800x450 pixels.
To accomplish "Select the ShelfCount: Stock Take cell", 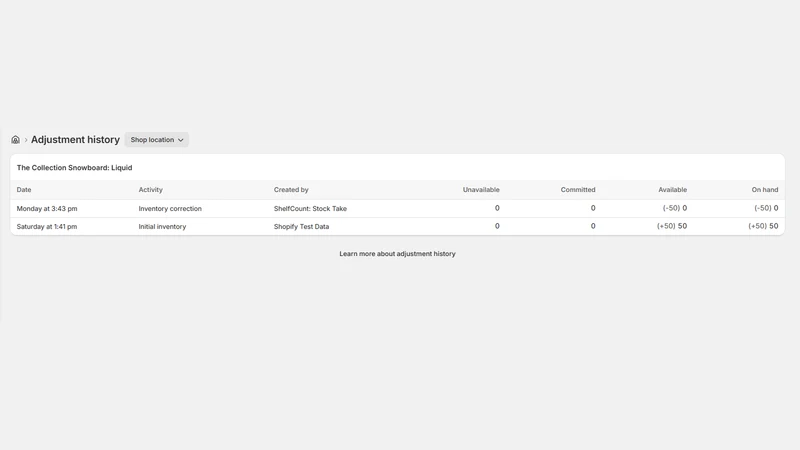I will [x=310, y=208].
